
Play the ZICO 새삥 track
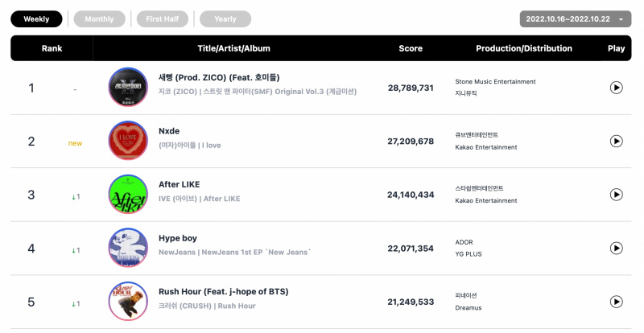(616, 88)
